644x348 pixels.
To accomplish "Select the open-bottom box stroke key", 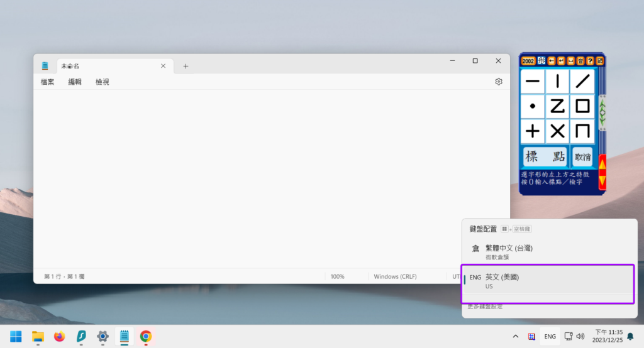I will pyautogui.click(x=582, y=131).
